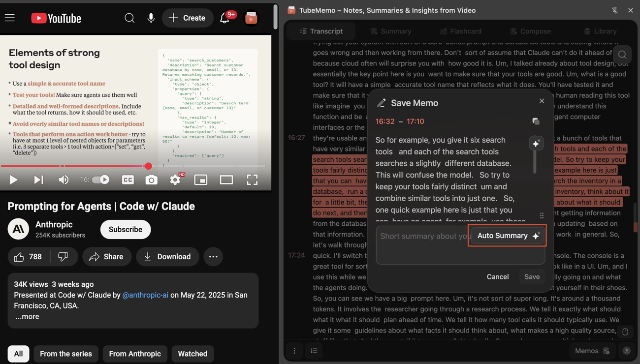Share the video

coord(106,257)
